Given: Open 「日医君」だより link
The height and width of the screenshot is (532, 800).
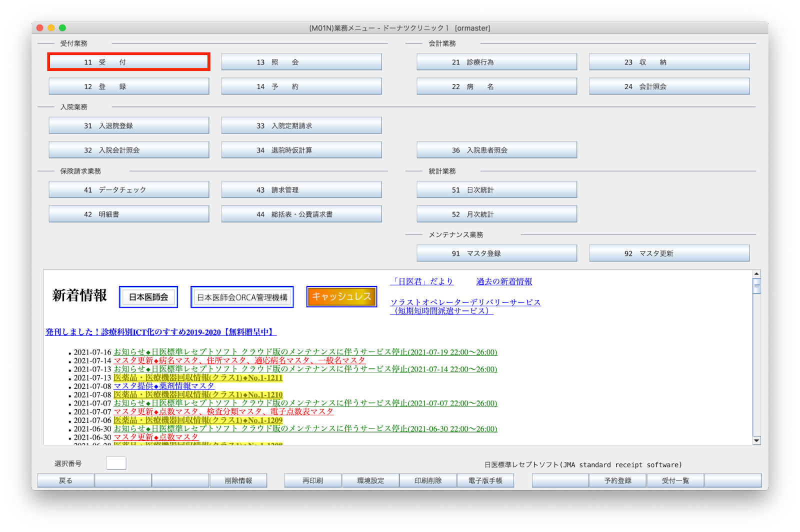Looking at the screenshot, I should 421,281.
